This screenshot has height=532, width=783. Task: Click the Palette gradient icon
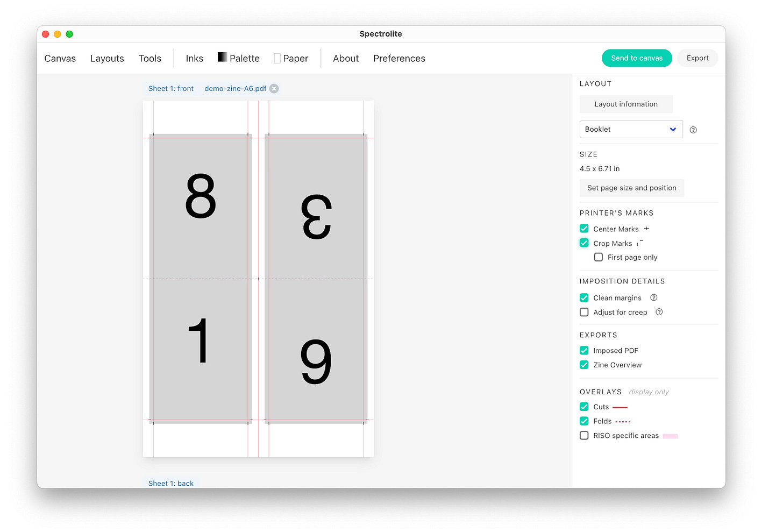click(222, 57)
